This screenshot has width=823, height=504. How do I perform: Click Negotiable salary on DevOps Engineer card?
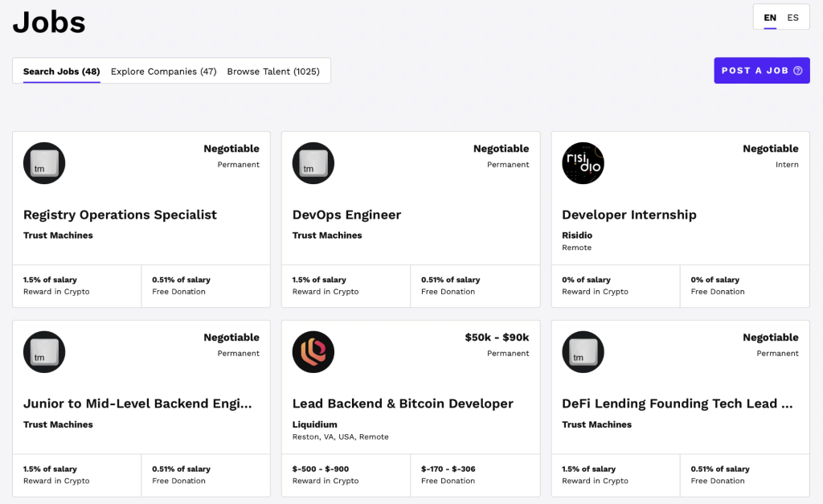[x=502, y=149]
